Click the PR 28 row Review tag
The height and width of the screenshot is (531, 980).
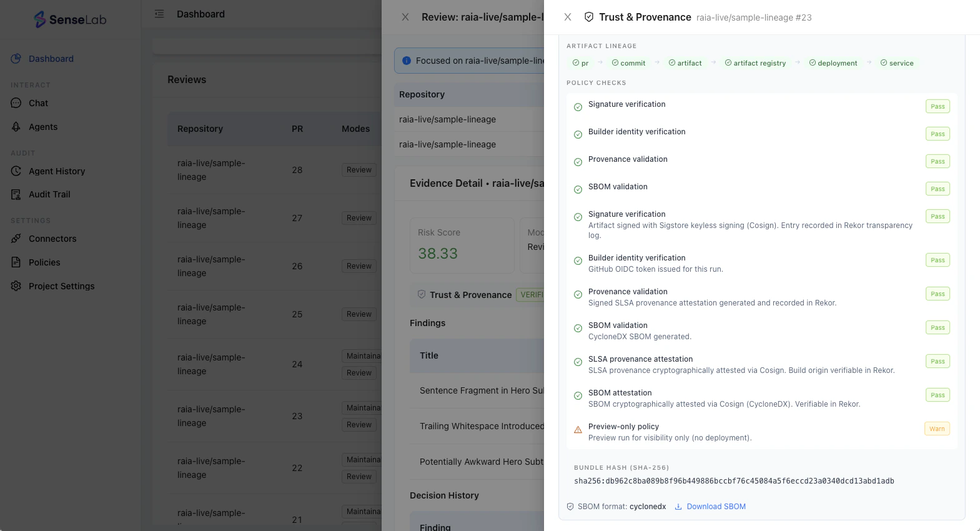359,170
